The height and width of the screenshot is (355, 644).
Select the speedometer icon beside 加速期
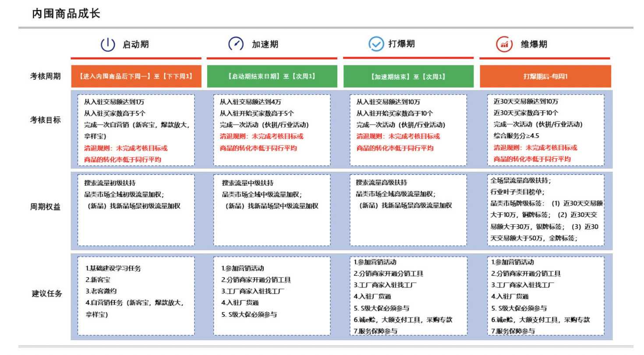236,43
